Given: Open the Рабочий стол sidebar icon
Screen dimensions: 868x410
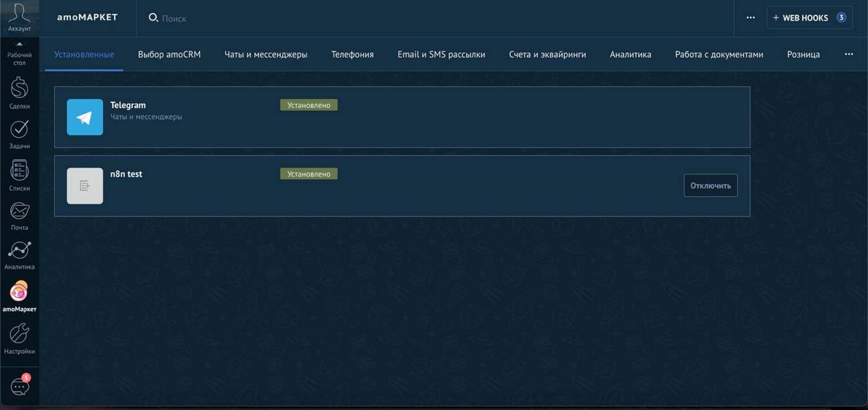Looking at the screenshot, I should pos(19,50).
